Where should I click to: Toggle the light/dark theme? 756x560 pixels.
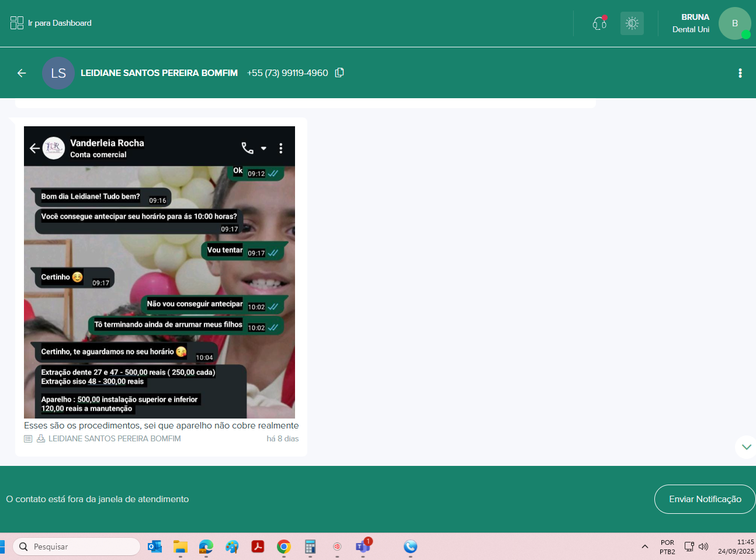pyautogui.click(x=632, y=23)
